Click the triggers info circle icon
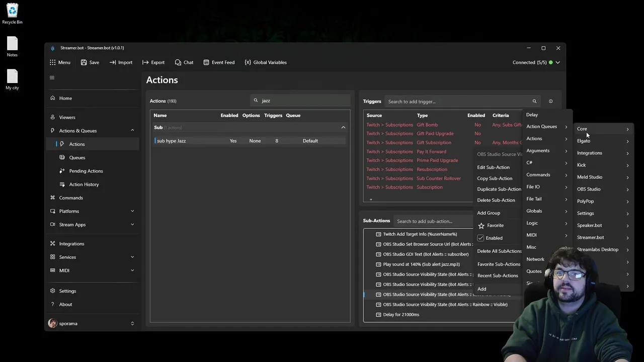 pos(550,102)
